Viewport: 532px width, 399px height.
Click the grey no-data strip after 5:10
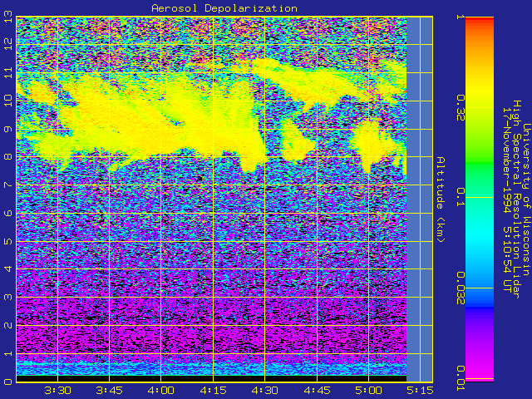pyautogui.click(x=420, y=199)
